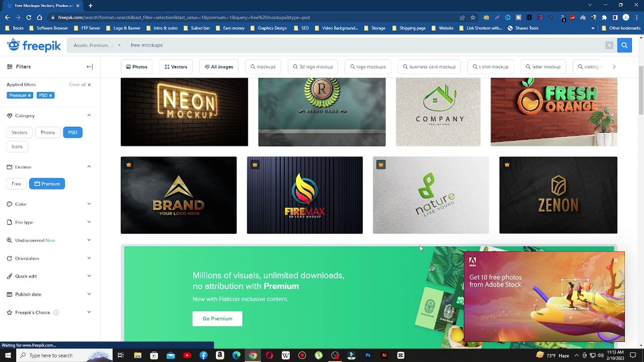The height and width of the screenshot is (362, 644).
Task: Select the Free license filter
Action: point(16,184)
